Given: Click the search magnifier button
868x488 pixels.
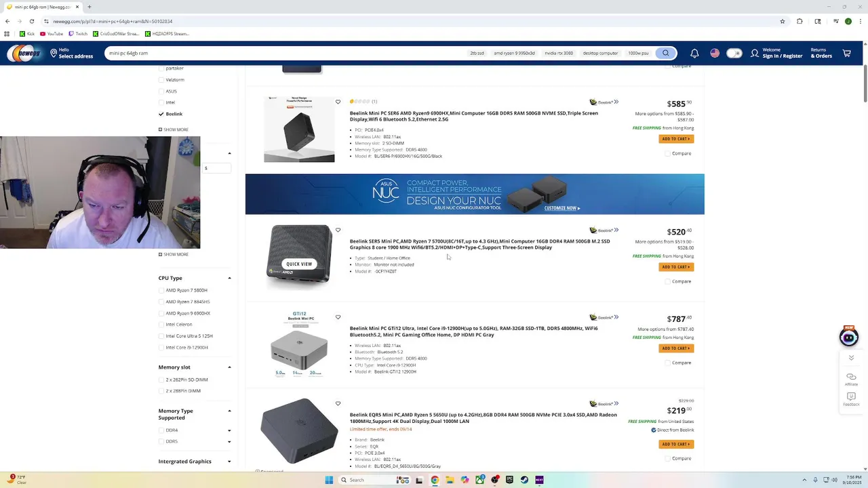Looking at the screenshot, I should pyautogui.click(x=666, y=53).
